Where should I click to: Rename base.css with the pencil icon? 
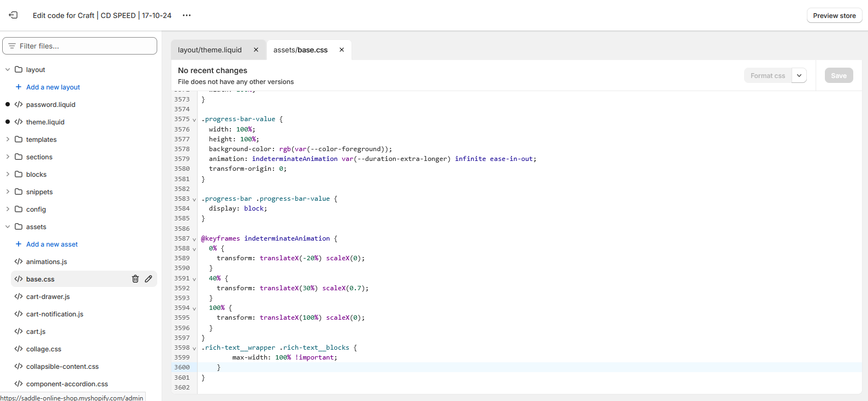click(x=148, y=279)
